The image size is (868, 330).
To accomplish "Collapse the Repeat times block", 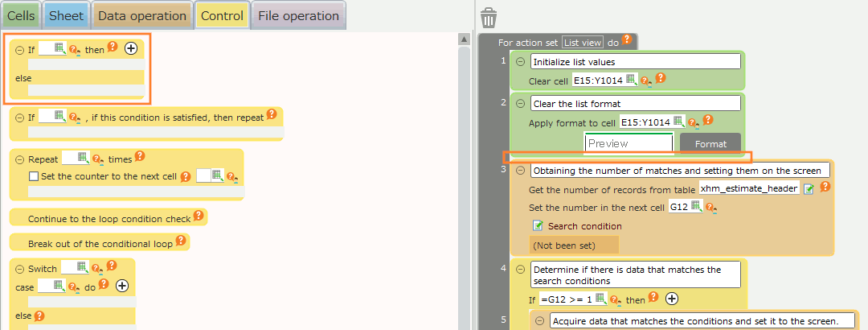I will point(19,159).
